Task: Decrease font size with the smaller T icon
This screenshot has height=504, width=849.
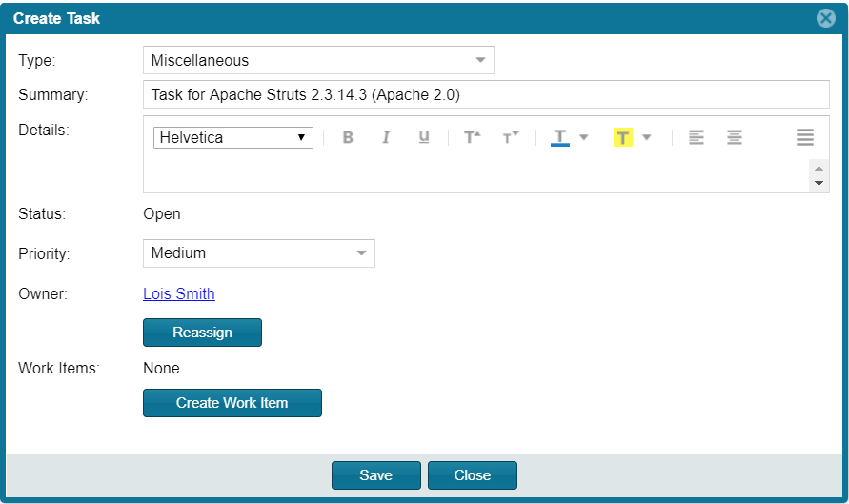Action: pyautogui.click(x=511, y=137)
